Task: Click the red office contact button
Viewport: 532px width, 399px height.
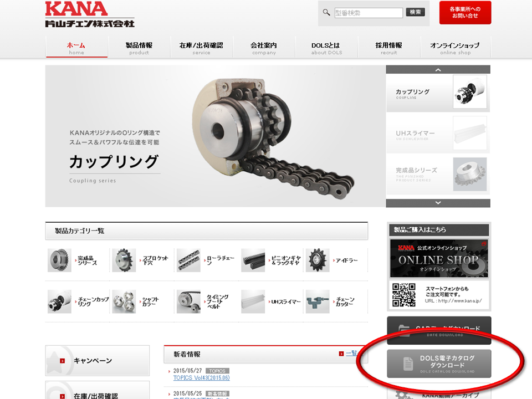Action: [465, 13]
